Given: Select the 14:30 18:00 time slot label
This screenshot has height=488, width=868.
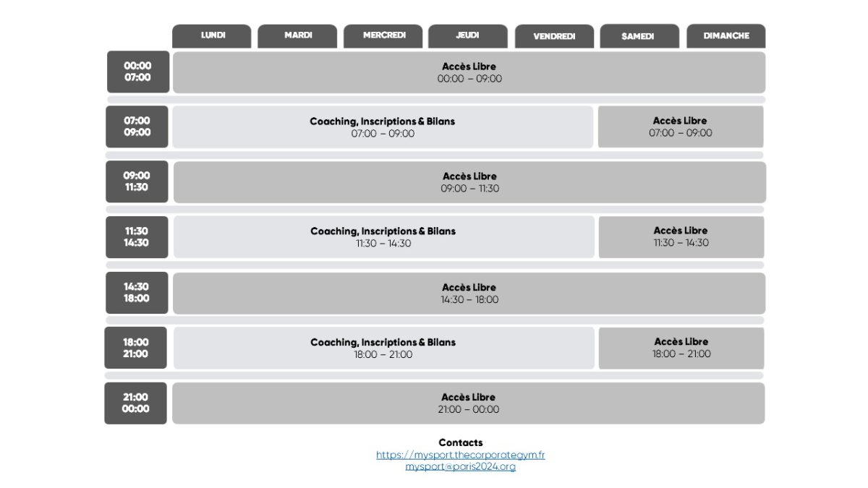Looking at the screenshot, I should coord(137,292).
